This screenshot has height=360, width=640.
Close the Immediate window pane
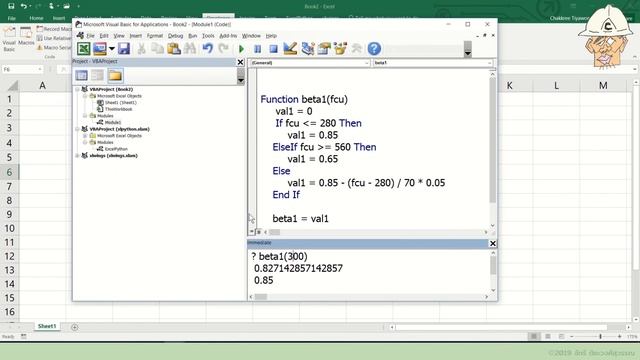point(493,243)
